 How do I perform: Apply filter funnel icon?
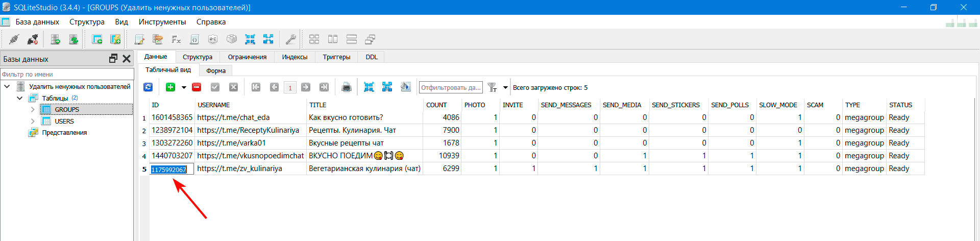(492, 87)
